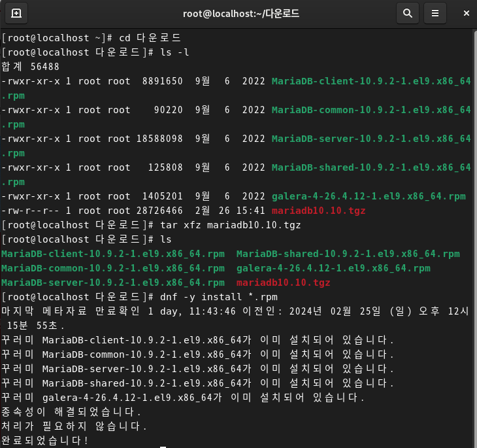Screen dimensions: 477x448
Task: Click file size 125808
Action: click(x=165, y=167)
